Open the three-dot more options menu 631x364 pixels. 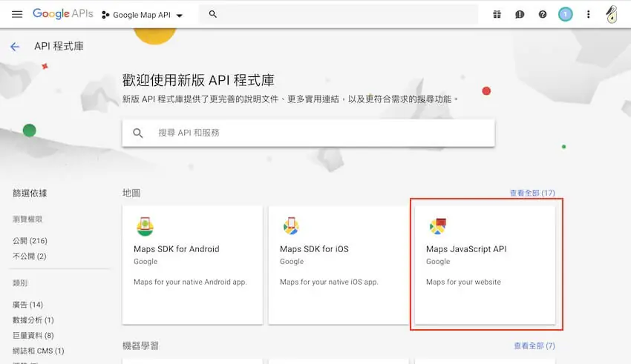(x=589, y=15)
